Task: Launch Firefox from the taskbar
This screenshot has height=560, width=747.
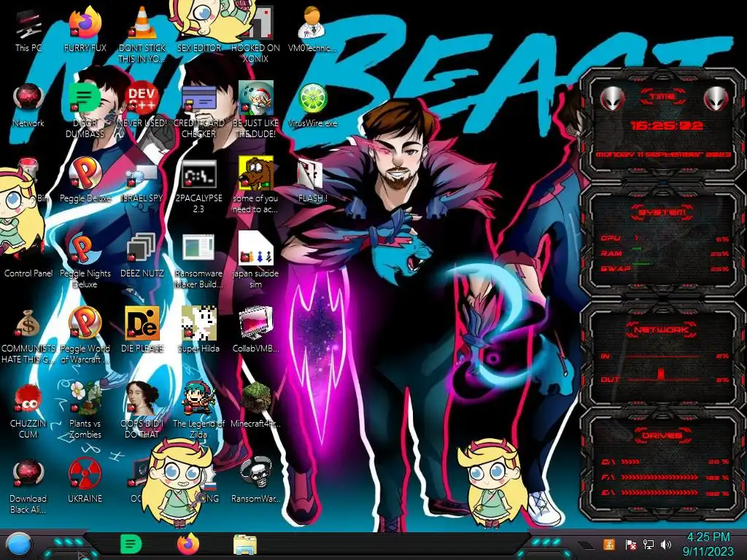Action: coord(188,544)
